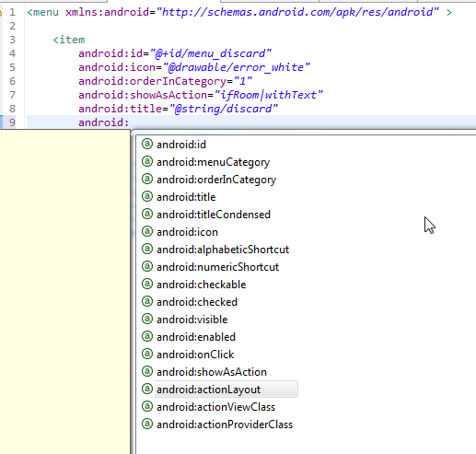Place cursor in the xmlns schema URL string
Image resolution: width=476 pixels, height=454 pixels.
pyautogui.click(x=297, y=12)
